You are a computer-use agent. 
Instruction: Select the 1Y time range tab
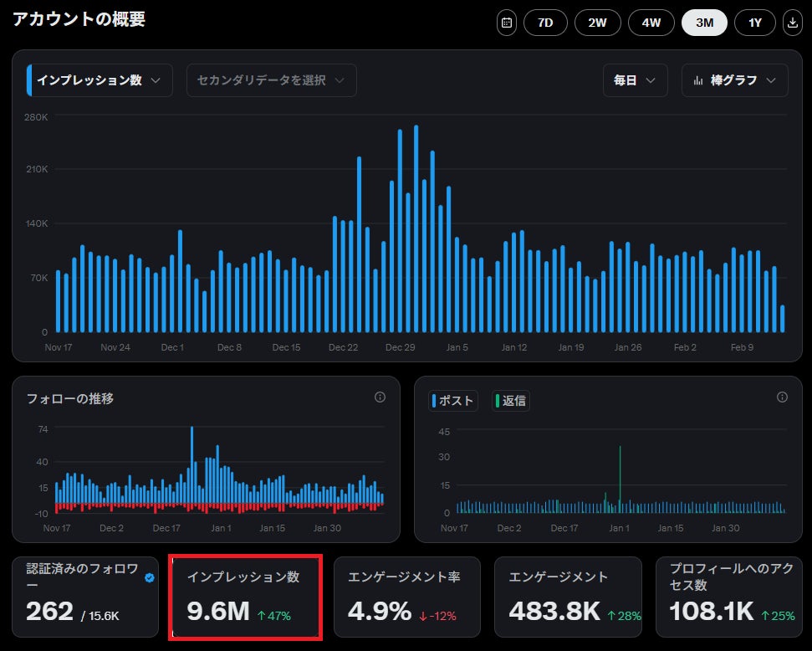tap(754, 23)
